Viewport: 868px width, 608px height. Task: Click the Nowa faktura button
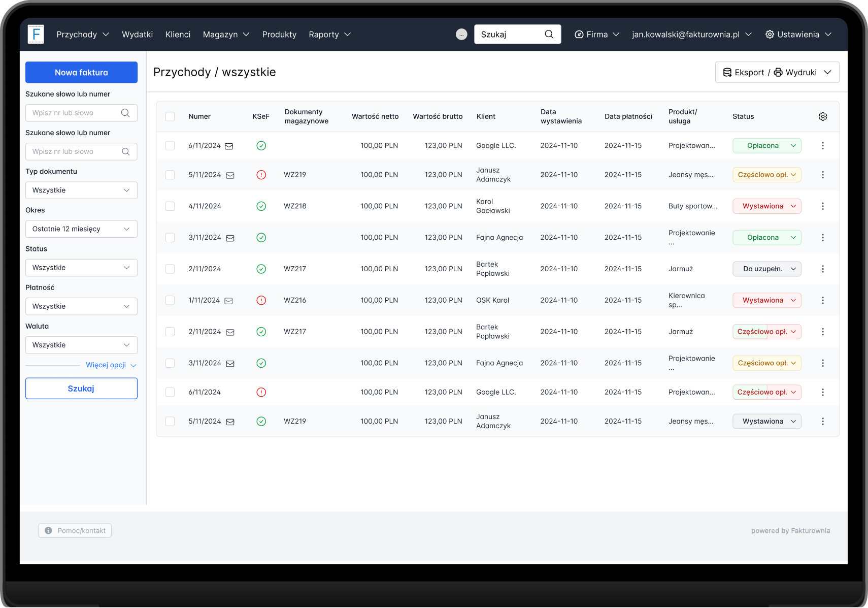tap(81, 73)
